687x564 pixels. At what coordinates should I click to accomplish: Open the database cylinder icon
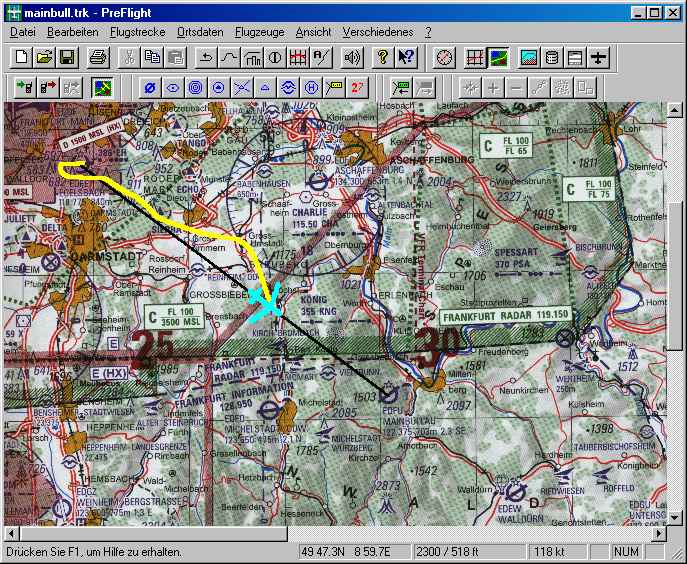click(x=552, y=57)
